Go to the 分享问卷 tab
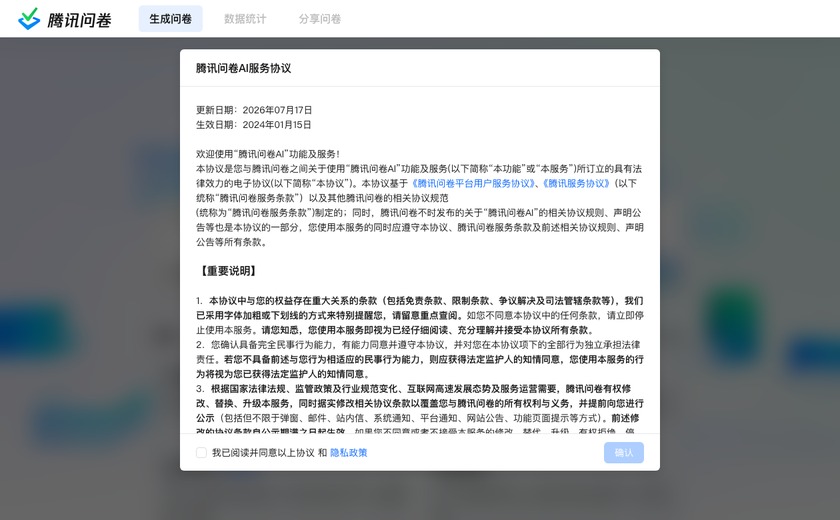 click(x=320, y=19)
